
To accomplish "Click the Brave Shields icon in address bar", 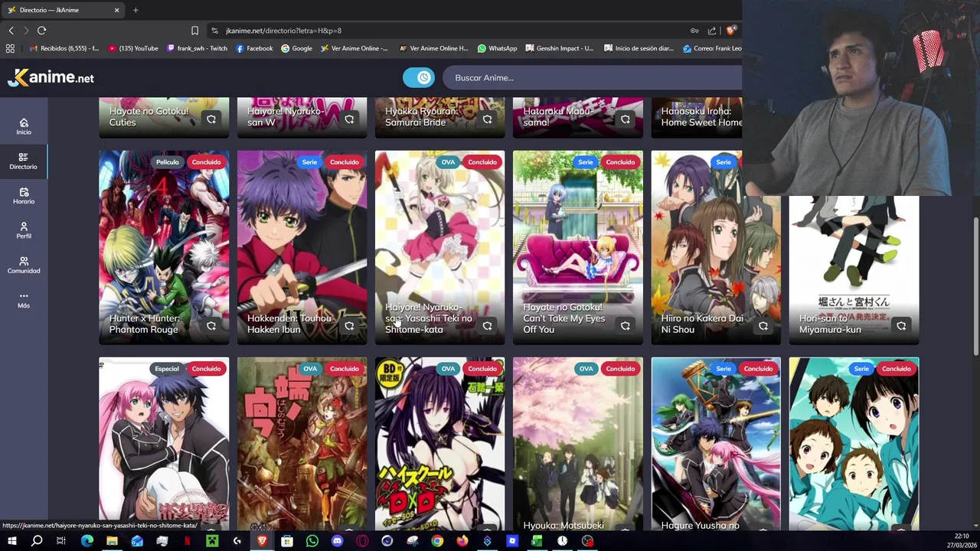I will click(x=731, y=31).
